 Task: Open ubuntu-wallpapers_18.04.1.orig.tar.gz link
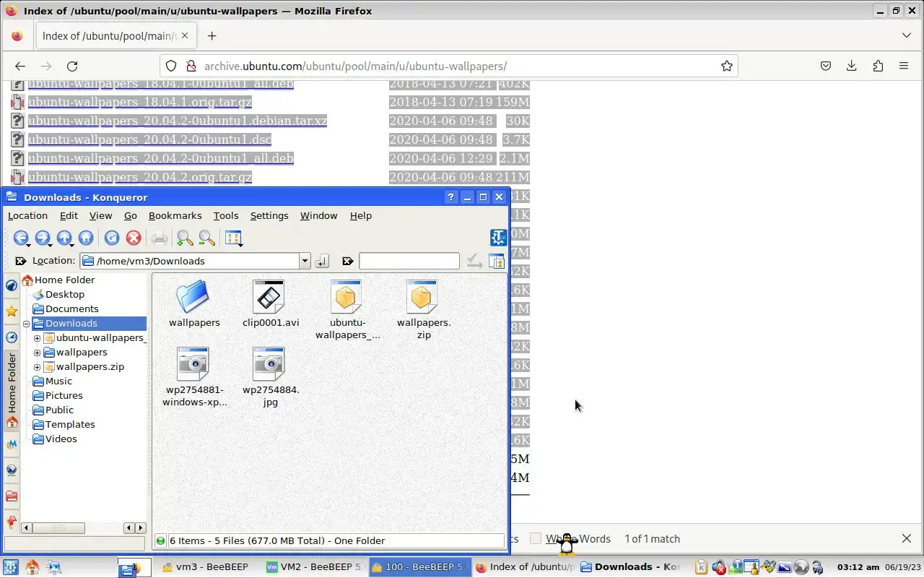[139, 102]
